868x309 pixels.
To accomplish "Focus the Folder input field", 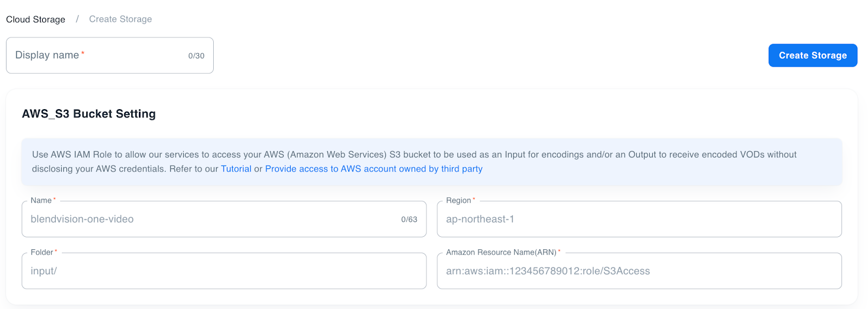I will [x=224, y=271].
